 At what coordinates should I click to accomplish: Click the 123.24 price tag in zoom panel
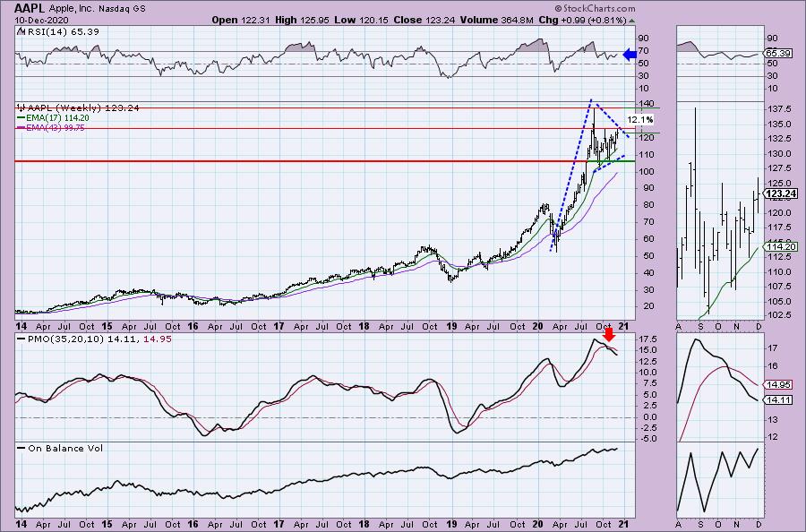coord(781,193)
